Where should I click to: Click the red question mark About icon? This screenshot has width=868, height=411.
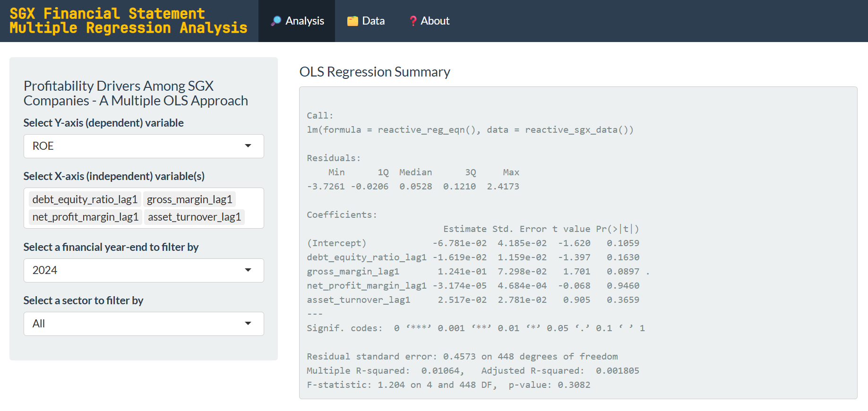point(413,21)
